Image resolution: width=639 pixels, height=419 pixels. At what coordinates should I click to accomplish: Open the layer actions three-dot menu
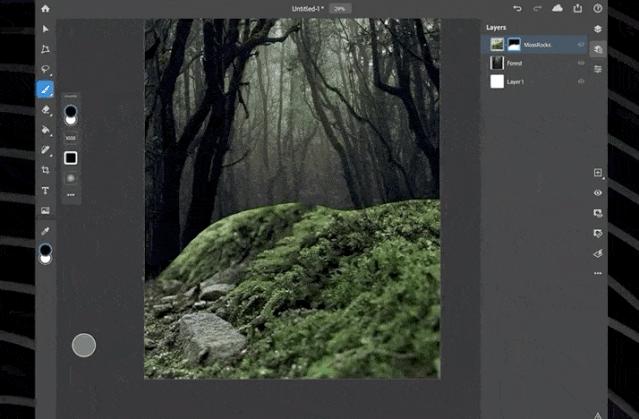598,273
